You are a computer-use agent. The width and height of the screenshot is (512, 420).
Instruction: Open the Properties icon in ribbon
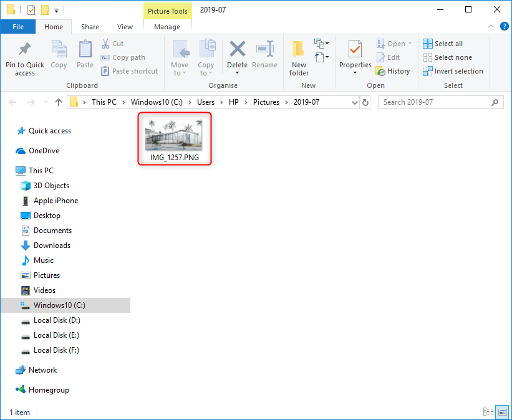(x=355, y=49)
